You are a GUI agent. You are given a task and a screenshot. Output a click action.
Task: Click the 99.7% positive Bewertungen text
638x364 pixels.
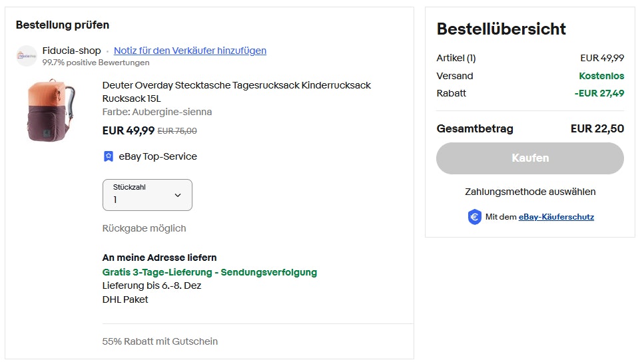(96, 63)
